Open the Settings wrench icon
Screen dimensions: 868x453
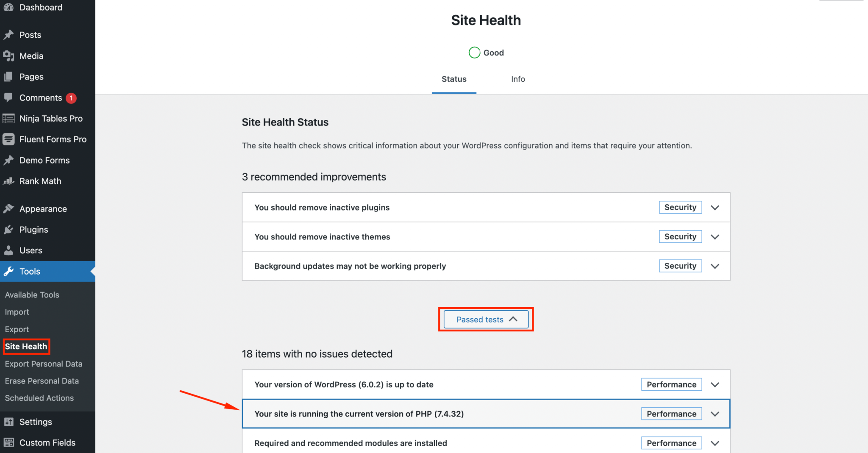click(x=8, y=422)
